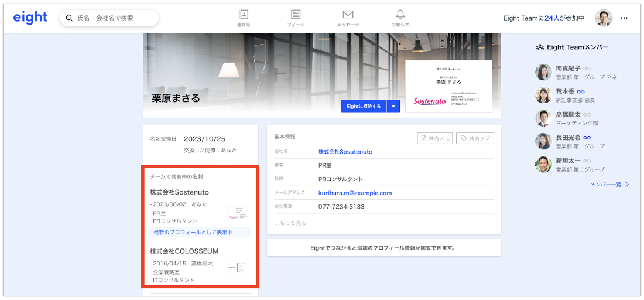Open メンバー一覧 member list link

[x=609, y=185]
